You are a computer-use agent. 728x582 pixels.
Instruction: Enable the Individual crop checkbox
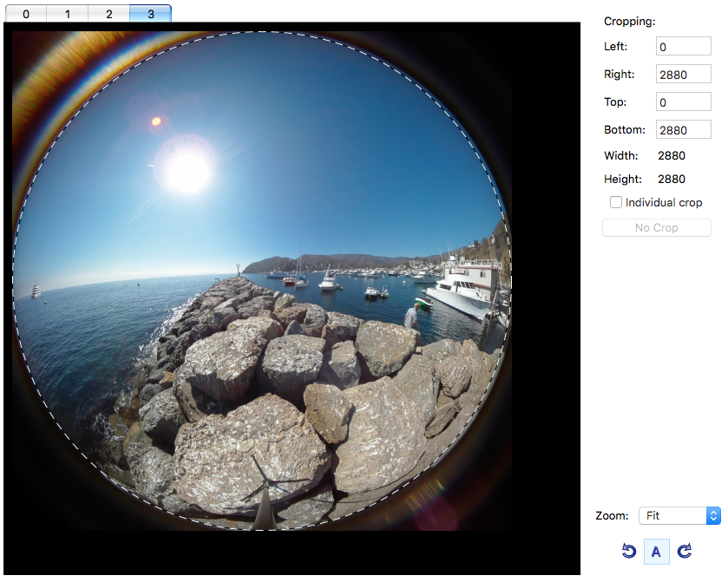pyautogui.click(x=616, y=202)
